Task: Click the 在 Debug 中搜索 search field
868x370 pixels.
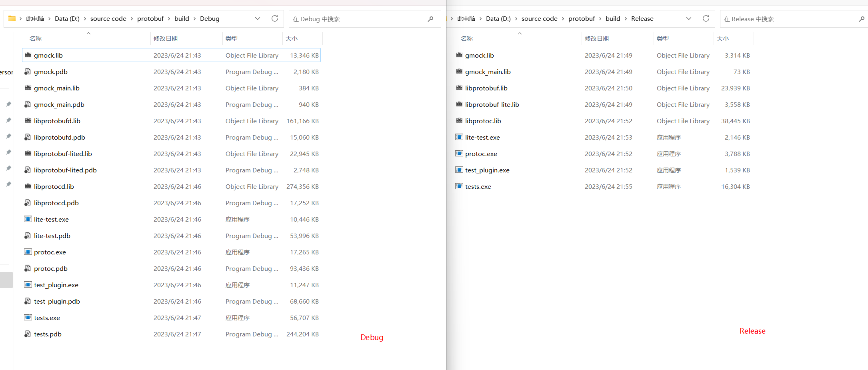Action: tap(364, 19)
